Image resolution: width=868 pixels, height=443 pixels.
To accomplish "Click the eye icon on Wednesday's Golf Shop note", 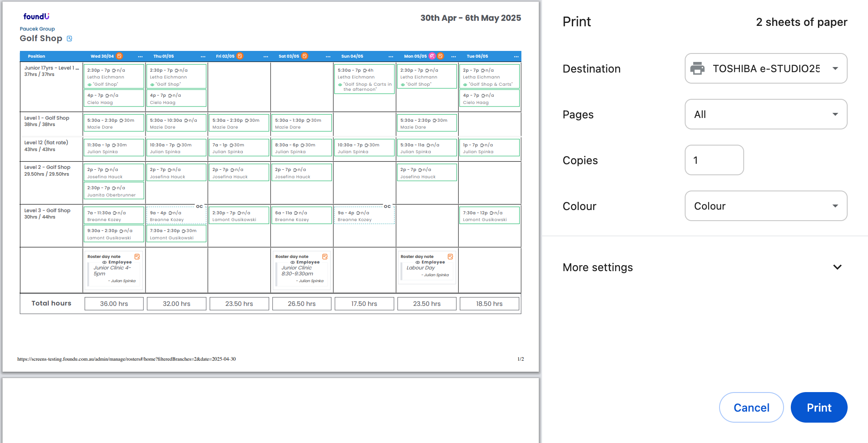I will pos(90,84).
